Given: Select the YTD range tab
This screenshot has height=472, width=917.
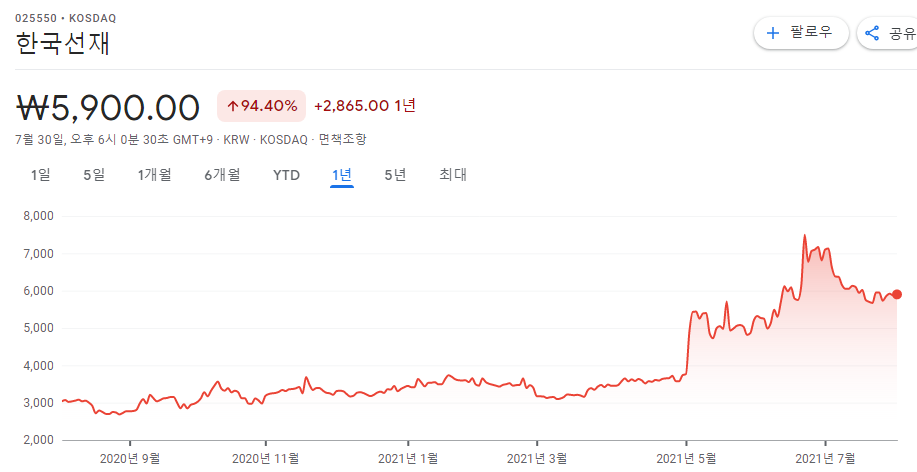Looking at the screenshot, I should 287,175.
